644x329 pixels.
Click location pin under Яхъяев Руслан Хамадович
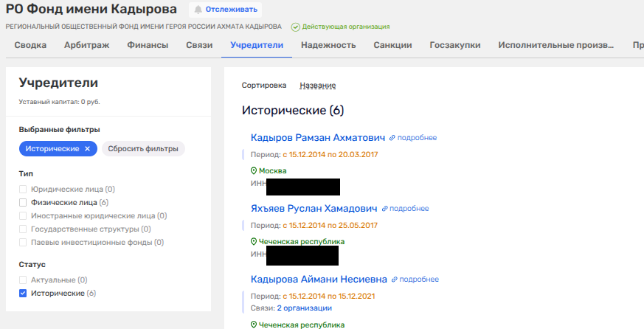(254, 241)
